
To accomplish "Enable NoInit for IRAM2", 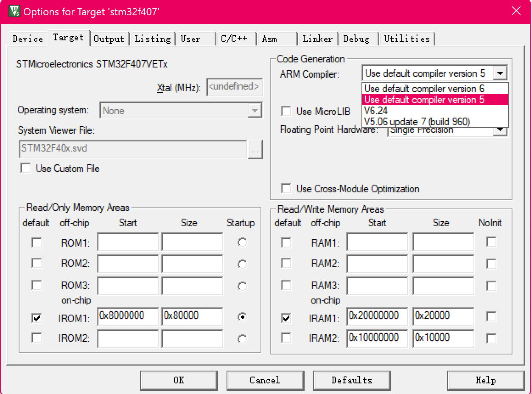I will click(491, 338).
